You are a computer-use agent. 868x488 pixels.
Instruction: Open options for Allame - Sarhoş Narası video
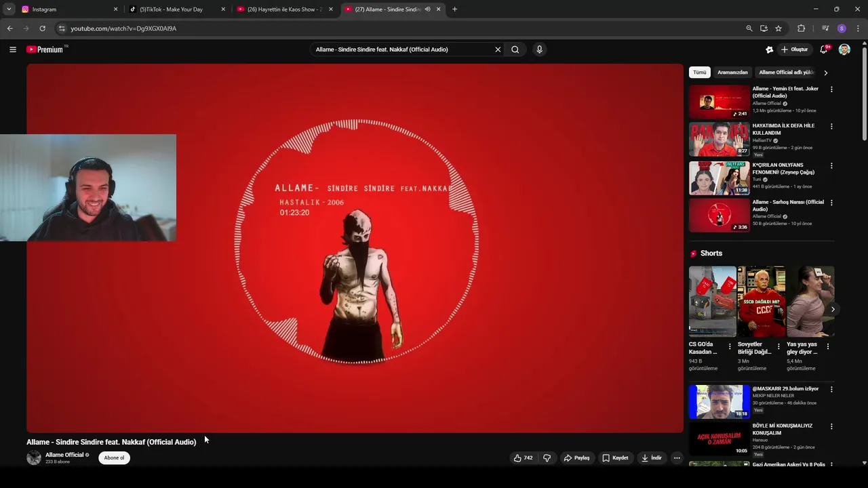pos(831,203)
